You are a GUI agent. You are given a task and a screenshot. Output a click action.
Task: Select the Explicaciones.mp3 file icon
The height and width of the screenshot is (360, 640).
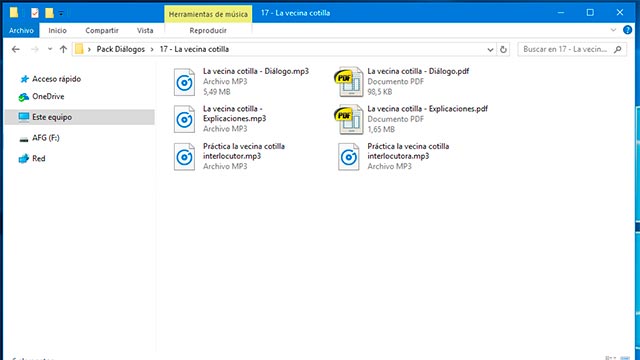[184, 120]
